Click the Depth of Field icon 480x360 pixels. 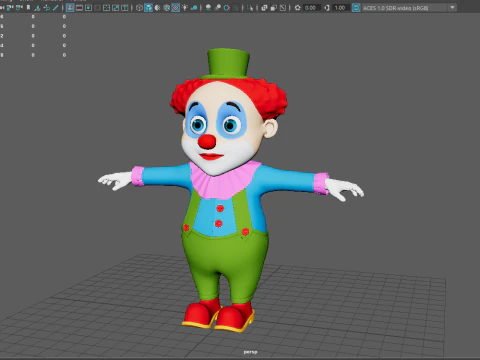point(236,8)
